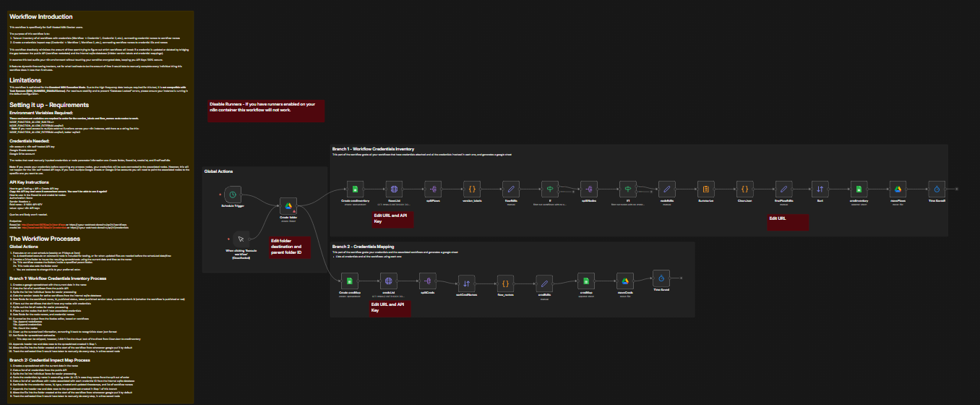The image size is (980, 405).
Task: Click the plus connector after Time Saved
Action: [x=681, y=278]
